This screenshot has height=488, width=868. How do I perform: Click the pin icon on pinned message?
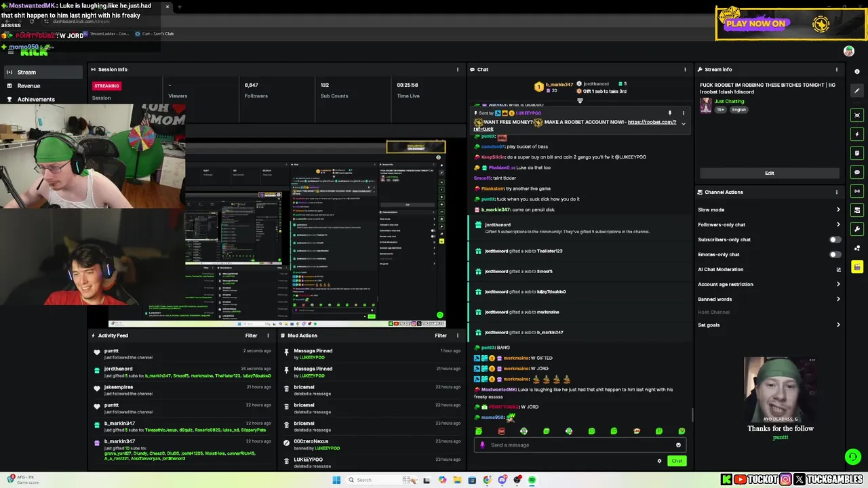click(x=669, y=113)
